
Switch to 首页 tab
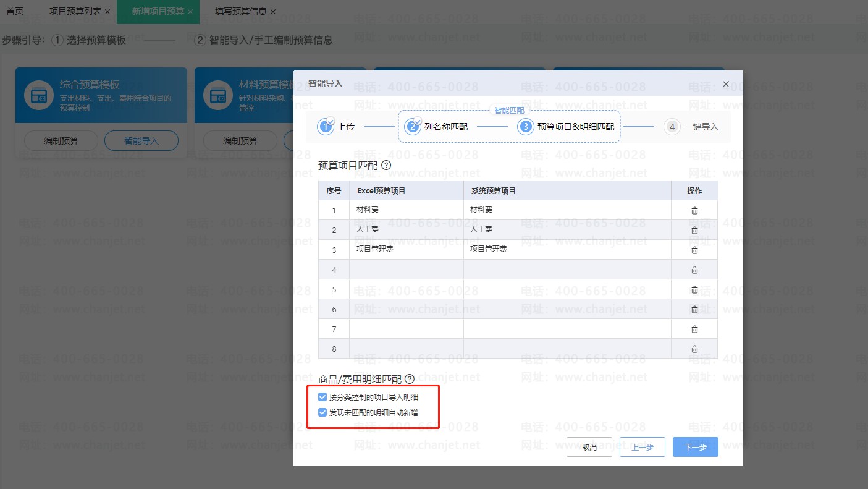[15, 12]
